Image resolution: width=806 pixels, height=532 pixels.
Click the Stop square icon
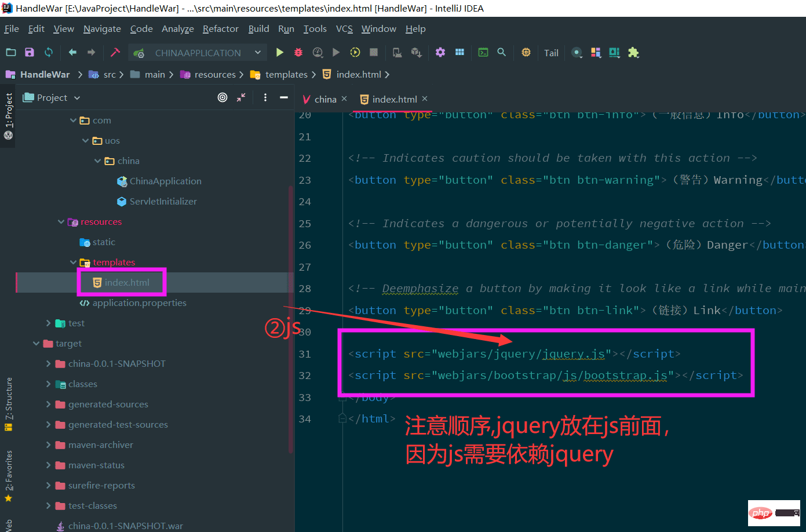pos(374,52)
